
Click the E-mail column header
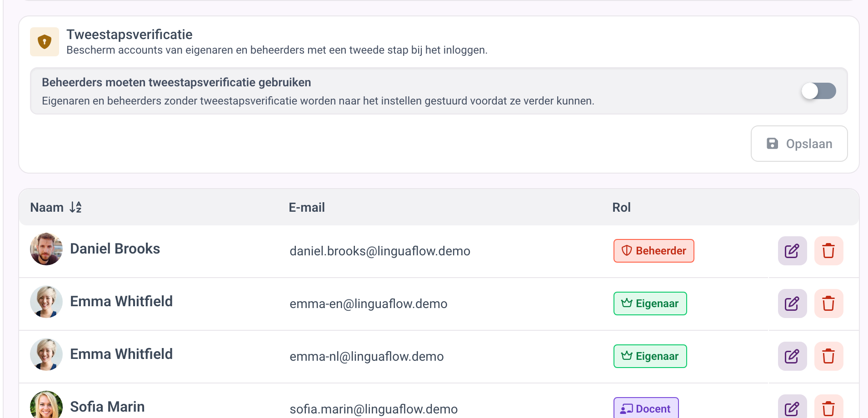(x=307, y=207)
